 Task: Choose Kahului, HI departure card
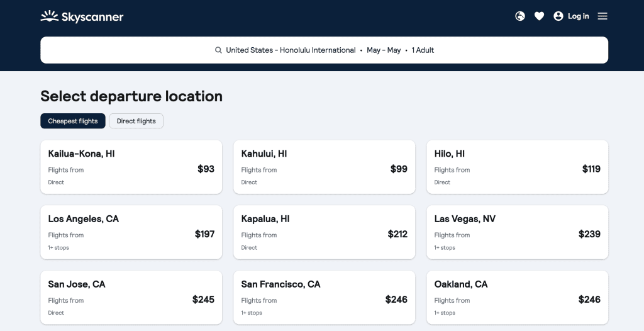pyautogui.click(x=324, y=167)
